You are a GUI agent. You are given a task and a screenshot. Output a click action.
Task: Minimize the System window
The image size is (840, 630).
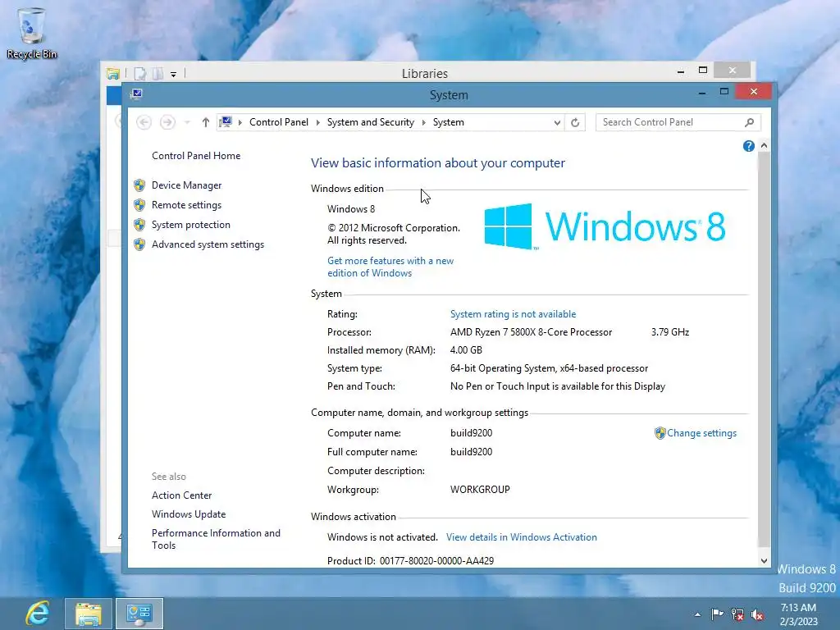[702, 92]
